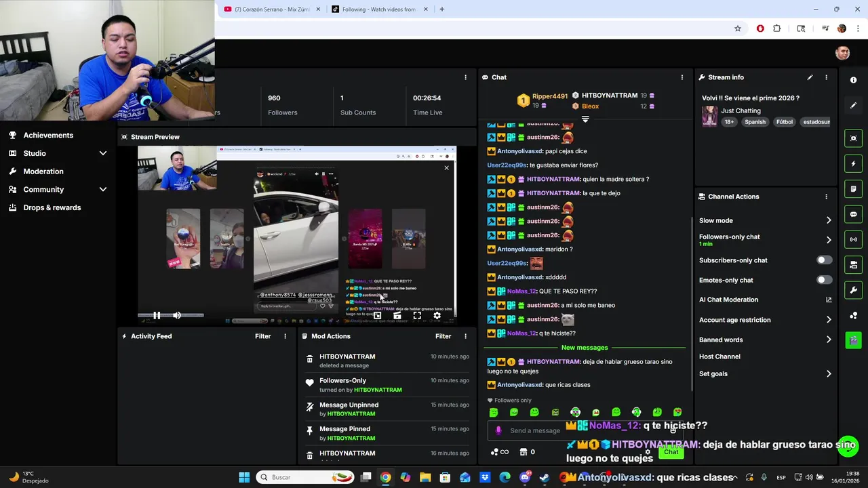
Task: Open Steam from the taskbar
Action: point(545,477)
